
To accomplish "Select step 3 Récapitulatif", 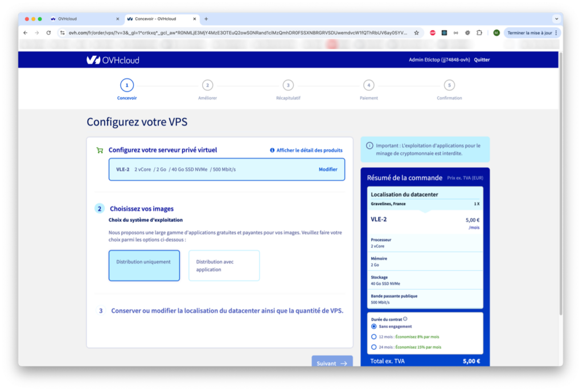I will tap(288, 89).
